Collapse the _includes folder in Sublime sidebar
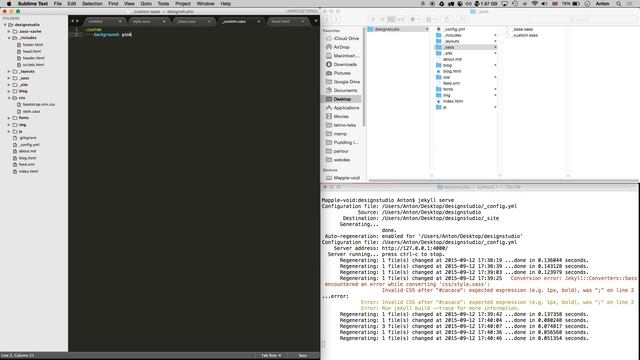This screenshot has height=360, width=640. coord(9,38)
